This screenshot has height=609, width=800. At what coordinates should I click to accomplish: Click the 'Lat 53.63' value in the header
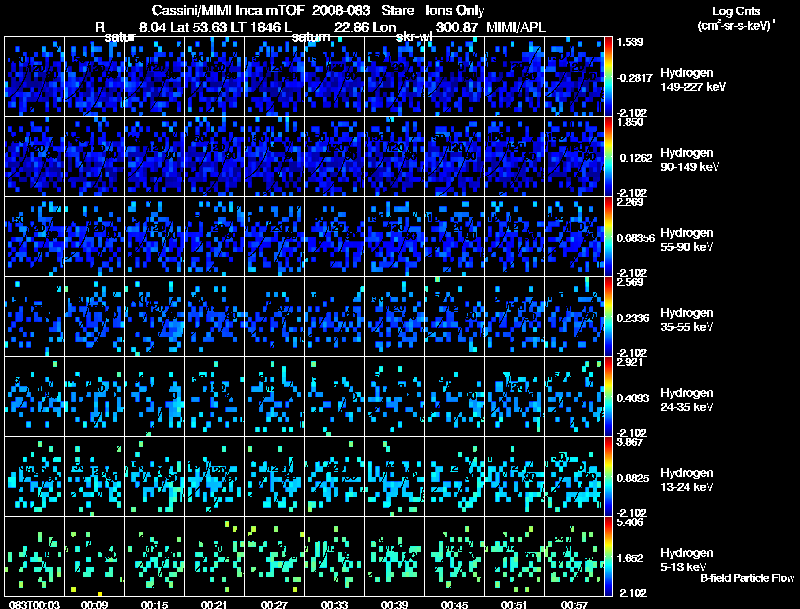coord(199,27)
